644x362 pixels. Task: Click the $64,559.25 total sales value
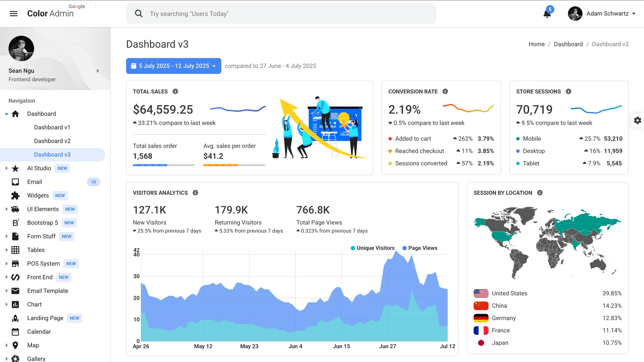click(163, 110)
